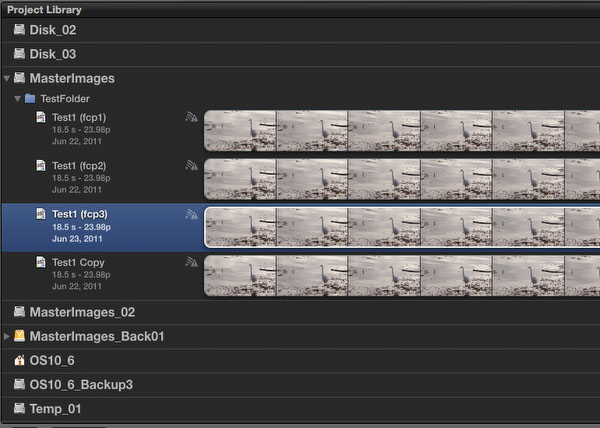
Task: Click the sharing icon on Test1 (fcp1) row
Action: pos(191,117)
